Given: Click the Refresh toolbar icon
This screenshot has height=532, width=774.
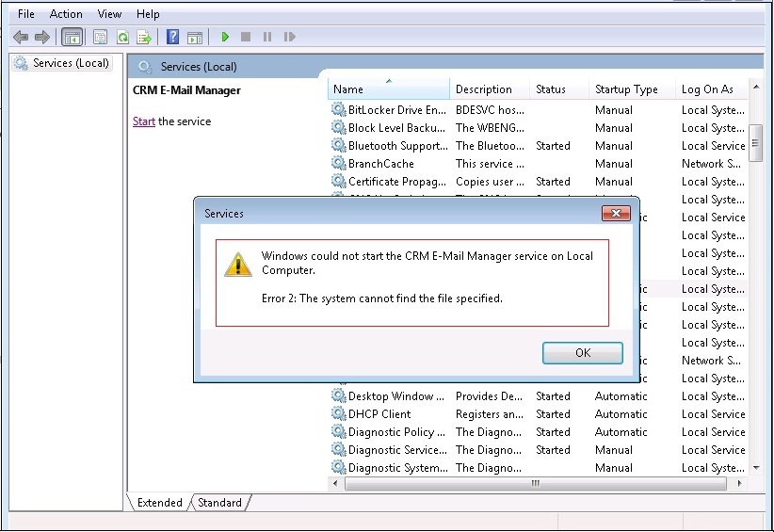Looking at the screenshot, I should 122,37.
